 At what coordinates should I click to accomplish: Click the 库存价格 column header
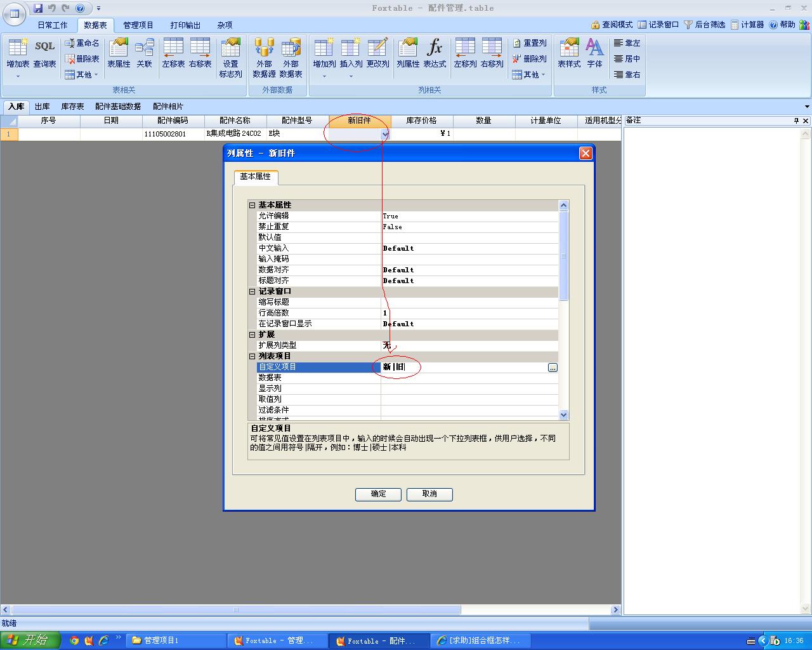pos(421,121)
